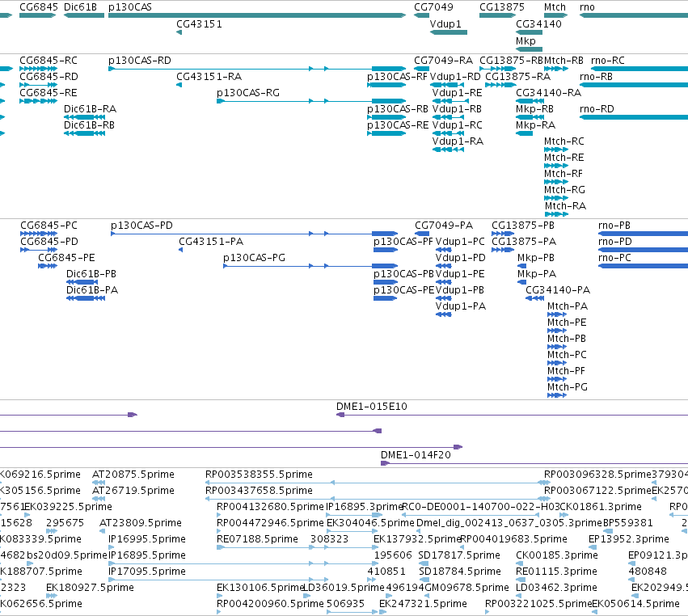Click the CG34140 gene label
The width and height of the screenshot is (688, 616).
[538, 24]
